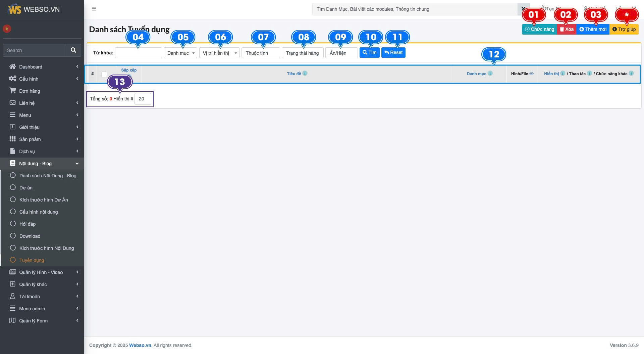Click the info icon beside Danh mục header
The height and width of the screenshot is (354, 644).
[490, 74]
